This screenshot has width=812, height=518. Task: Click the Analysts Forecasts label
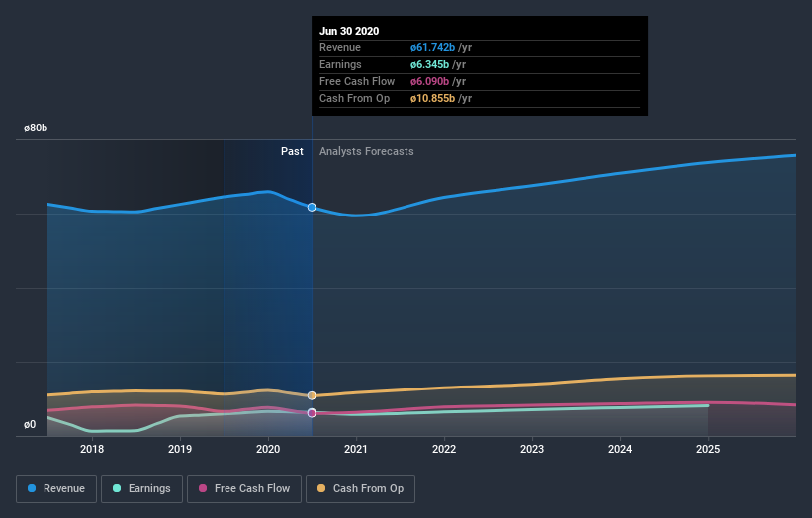367,151
